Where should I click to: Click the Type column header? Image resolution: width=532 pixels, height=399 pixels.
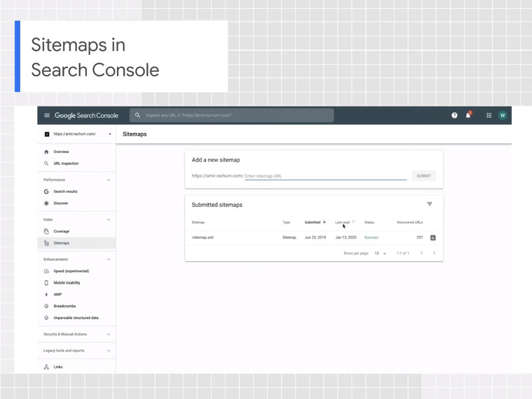click(286, 222)
